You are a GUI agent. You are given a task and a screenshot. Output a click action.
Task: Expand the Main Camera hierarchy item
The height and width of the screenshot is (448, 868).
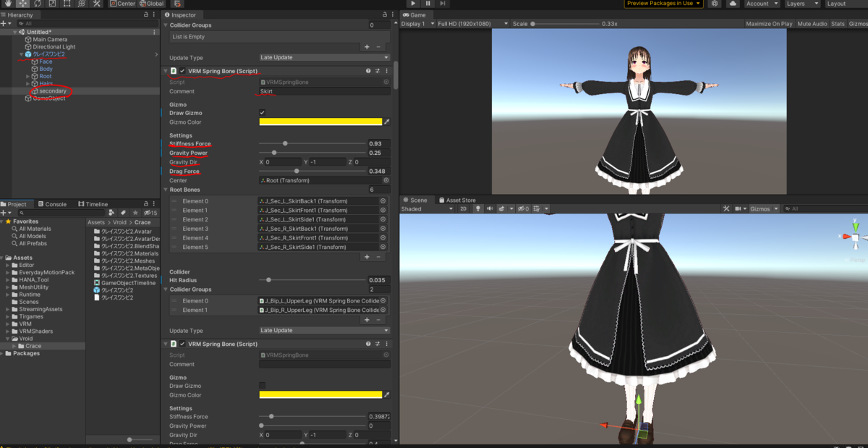[x=22, y=39]
